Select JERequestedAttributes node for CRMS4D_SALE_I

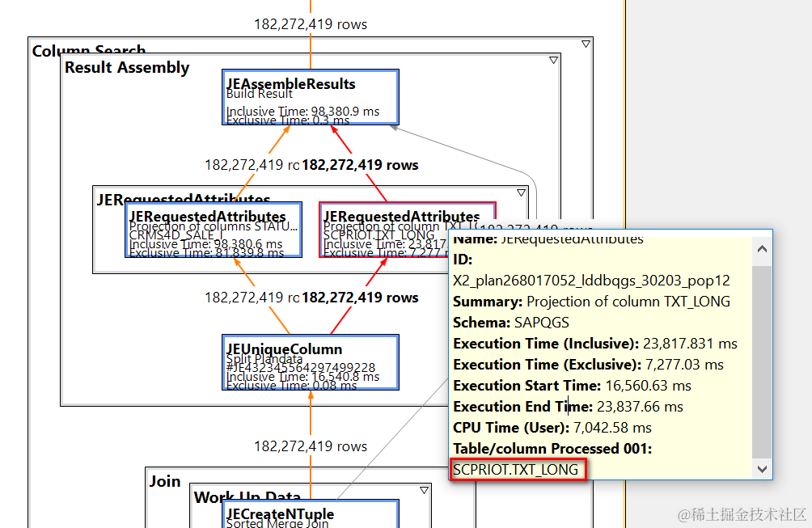pos(214,230)
